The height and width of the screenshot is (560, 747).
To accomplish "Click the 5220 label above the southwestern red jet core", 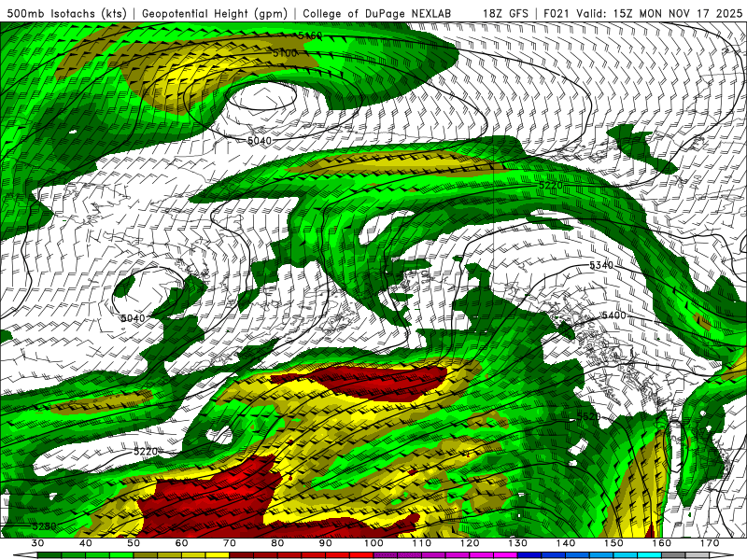I will tap(146, 451).
